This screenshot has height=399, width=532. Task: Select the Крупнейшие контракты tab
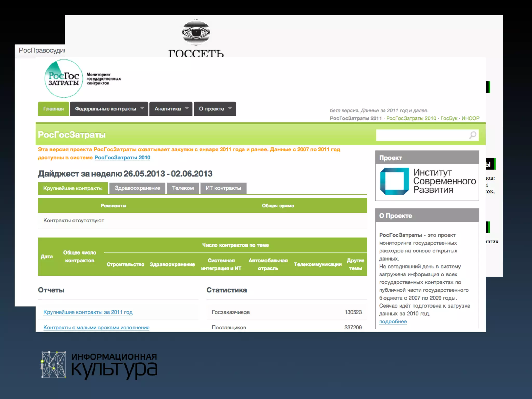(73, 188)
